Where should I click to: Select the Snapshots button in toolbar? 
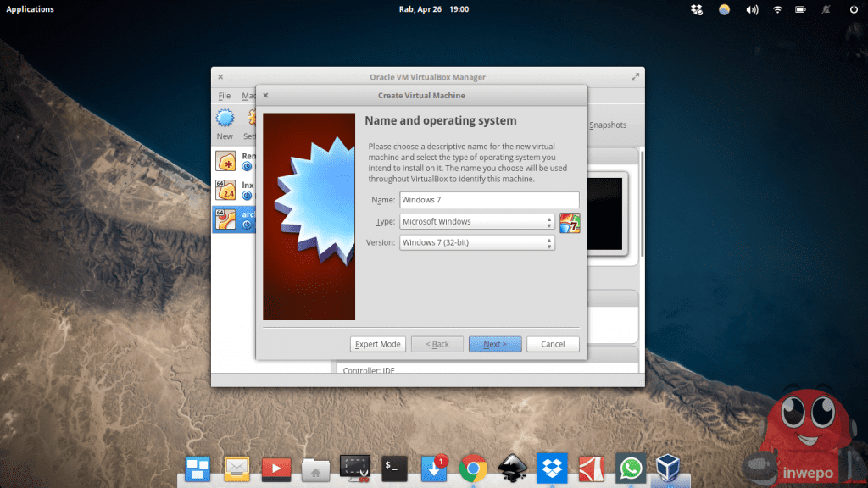click(607, 125)
